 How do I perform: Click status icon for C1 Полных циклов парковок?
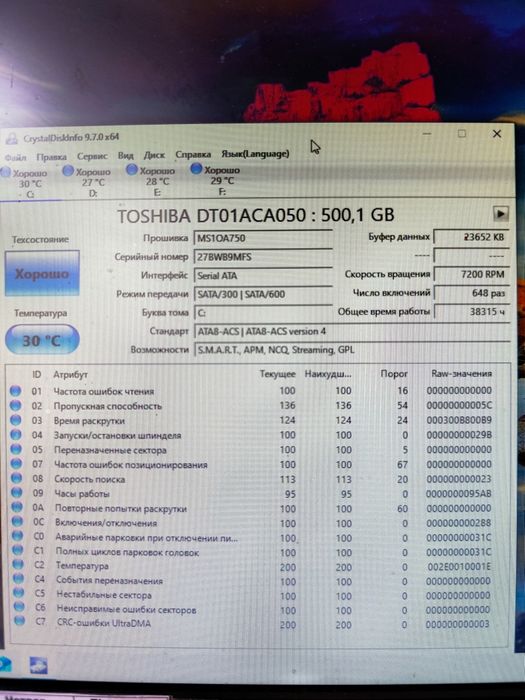coord(17,550)
